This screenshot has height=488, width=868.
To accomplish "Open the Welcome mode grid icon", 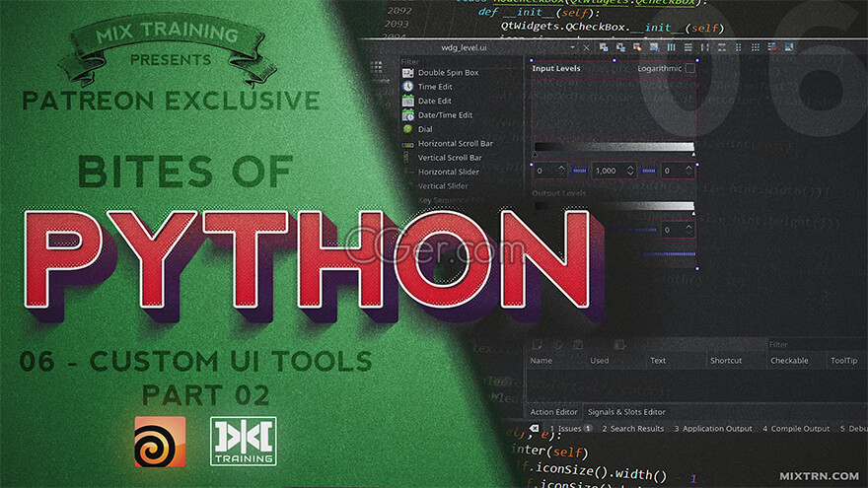I will (377, 68).
